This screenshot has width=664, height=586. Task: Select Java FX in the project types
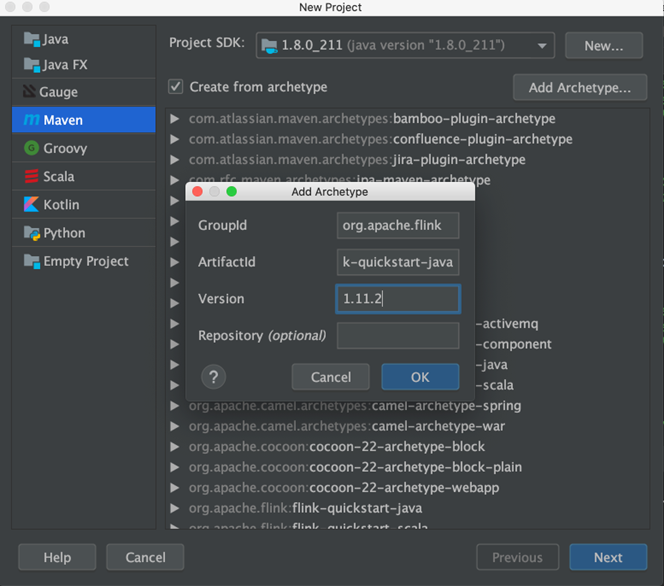tap(84, 65)
